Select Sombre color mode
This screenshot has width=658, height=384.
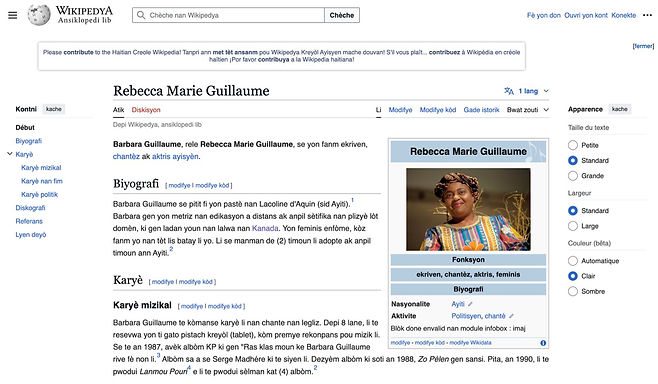(573, 291)
